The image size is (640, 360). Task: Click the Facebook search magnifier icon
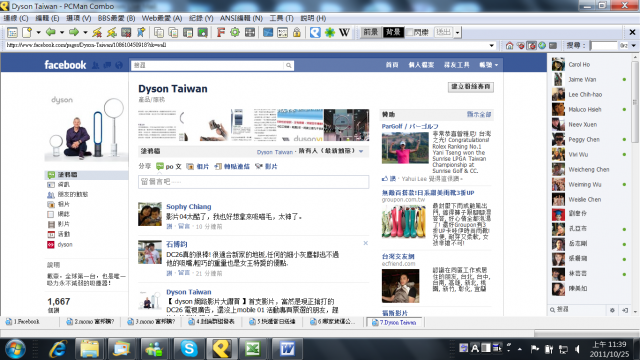[x=289, y=65]
